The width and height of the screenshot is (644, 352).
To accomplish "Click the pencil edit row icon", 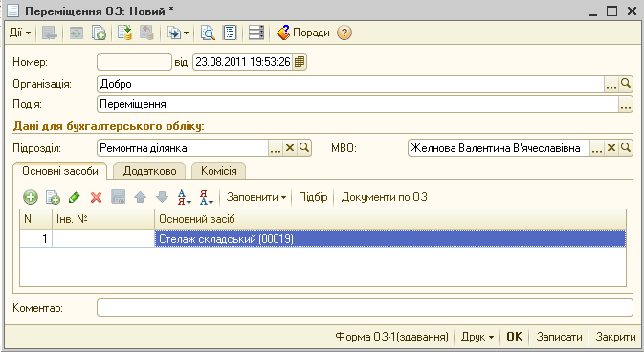I will (75, 197).
